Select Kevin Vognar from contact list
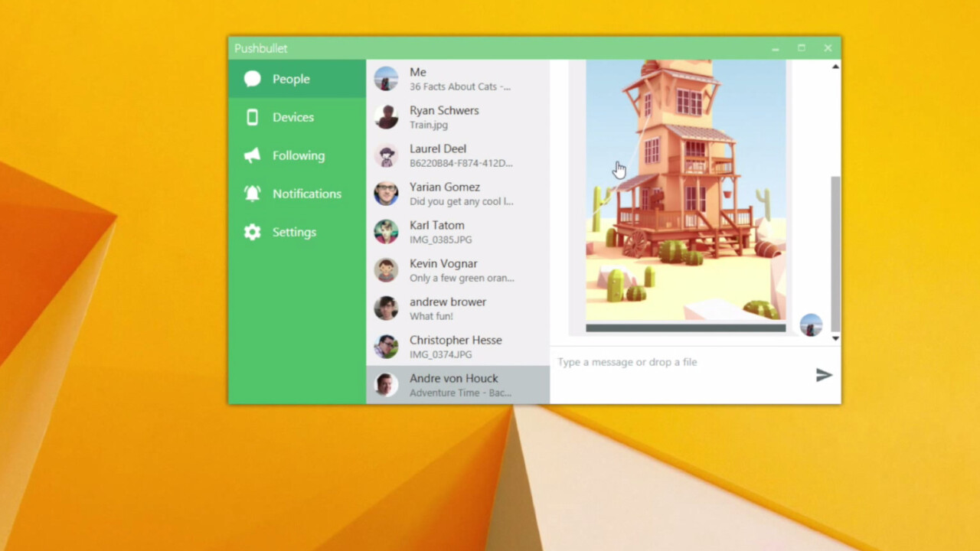Viewport: 980px width, 551px height. (x=457, y=270)
